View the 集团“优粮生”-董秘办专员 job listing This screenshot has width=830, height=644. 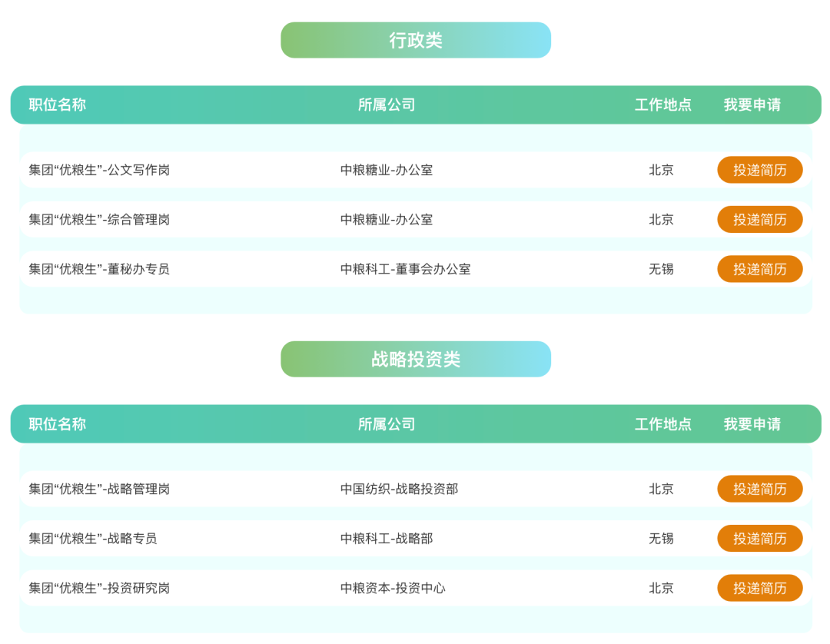point(99,269)
